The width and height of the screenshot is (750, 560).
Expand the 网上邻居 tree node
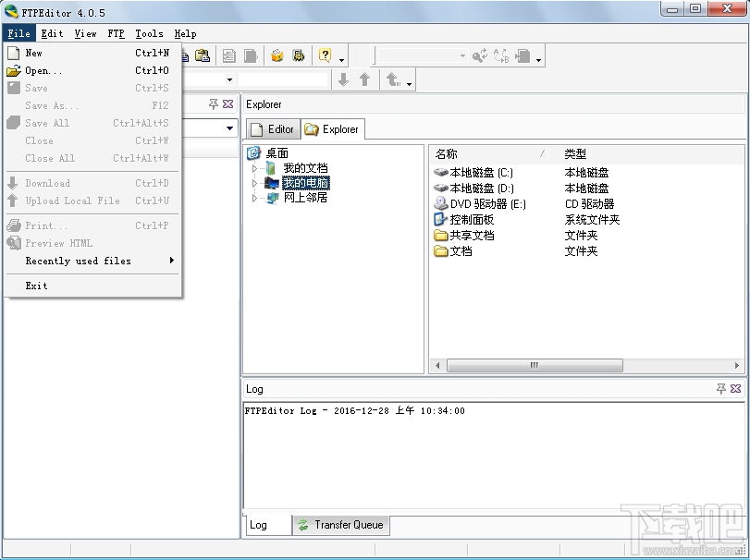point(254,198)
